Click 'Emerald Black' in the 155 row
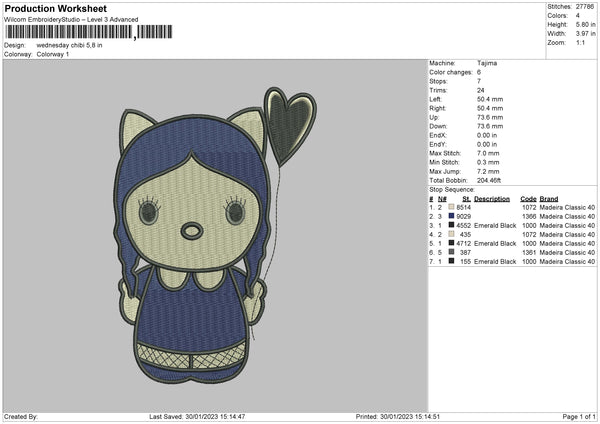Screen dimensions: 600x424 pos(495,261)
